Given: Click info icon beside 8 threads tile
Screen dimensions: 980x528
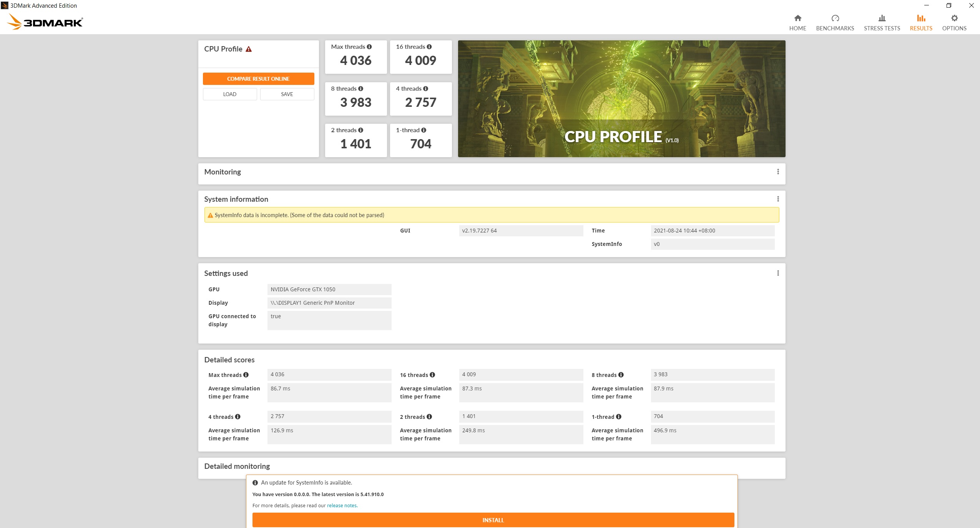Looking at the screenshot, I should tap(360, 89).
